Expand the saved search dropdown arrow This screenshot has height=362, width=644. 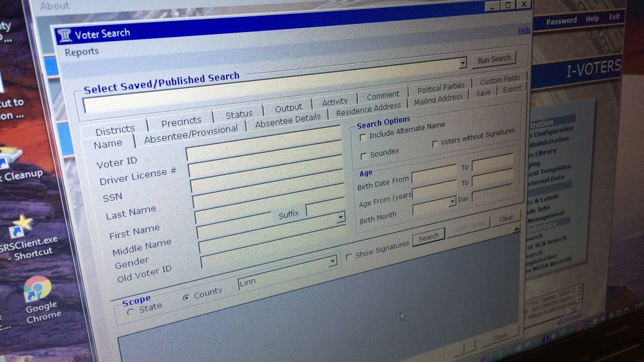pos(462,63)
